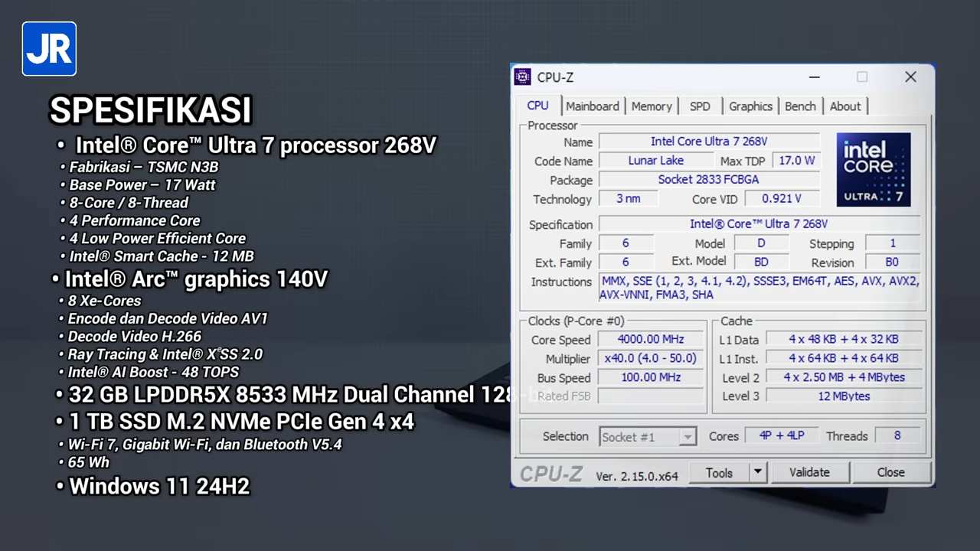Open the Bench tab
980x551 pixels.
tap(800, 106)
